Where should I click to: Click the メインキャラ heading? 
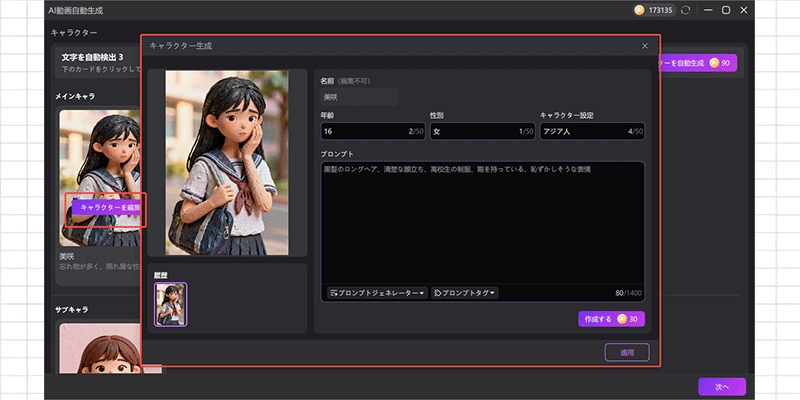75,96
